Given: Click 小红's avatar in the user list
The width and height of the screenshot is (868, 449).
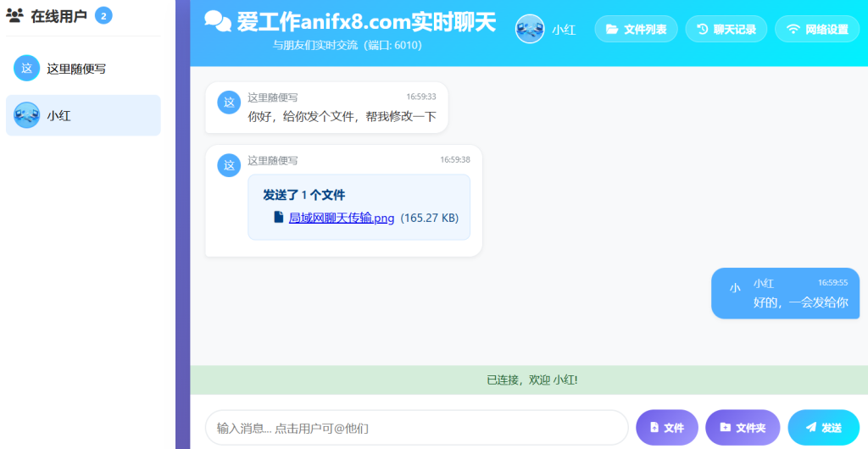Looking at the screenshot, I should (27, 115).
